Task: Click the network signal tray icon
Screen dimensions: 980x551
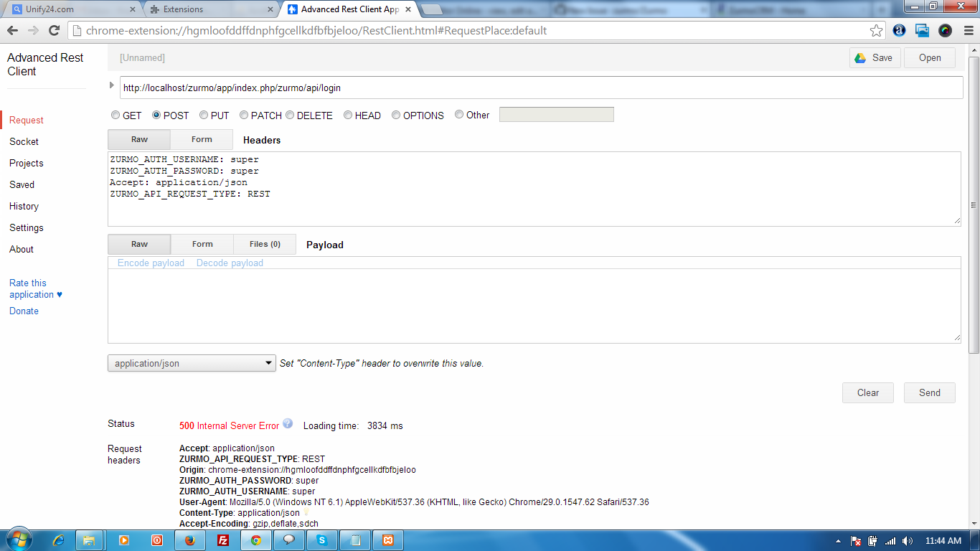Action: (890, 541)
